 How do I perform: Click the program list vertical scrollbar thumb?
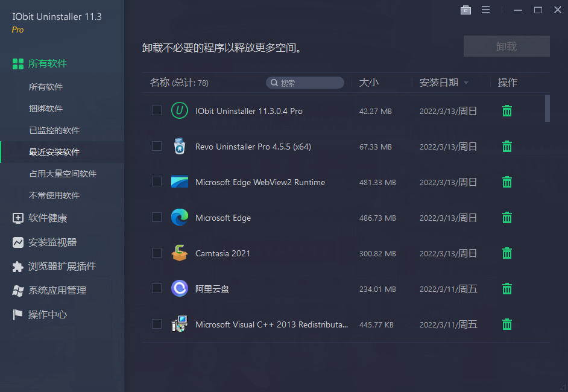[x=547, y=109]
